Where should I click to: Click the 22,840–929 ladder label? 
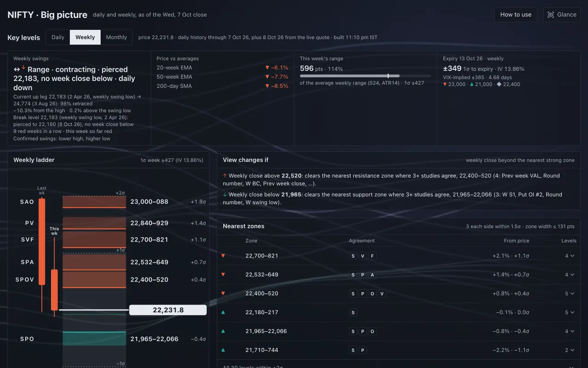coord(149,223)
